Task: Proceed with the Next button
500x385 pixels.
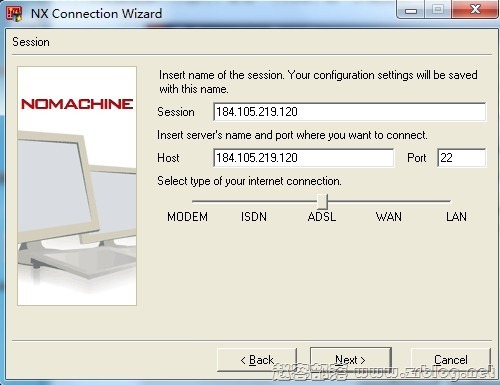Action: (351, 360)
